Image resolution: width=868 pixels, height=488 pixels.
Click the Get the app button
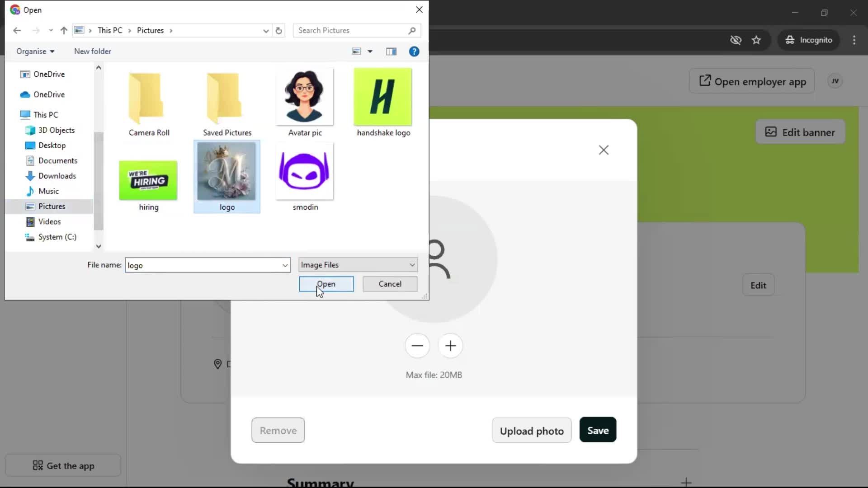point(63,465)
